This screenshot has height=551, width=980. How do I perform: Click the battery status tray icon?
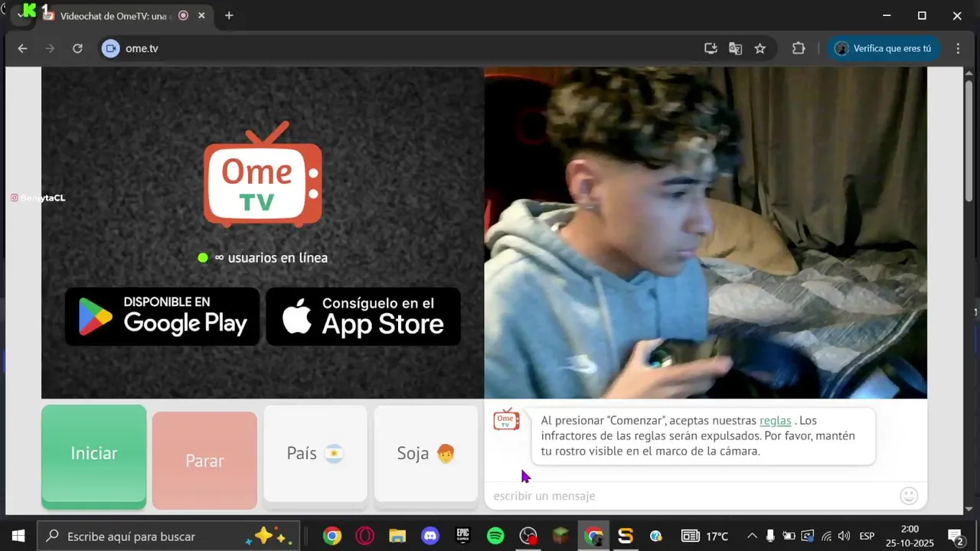point(789,536)
